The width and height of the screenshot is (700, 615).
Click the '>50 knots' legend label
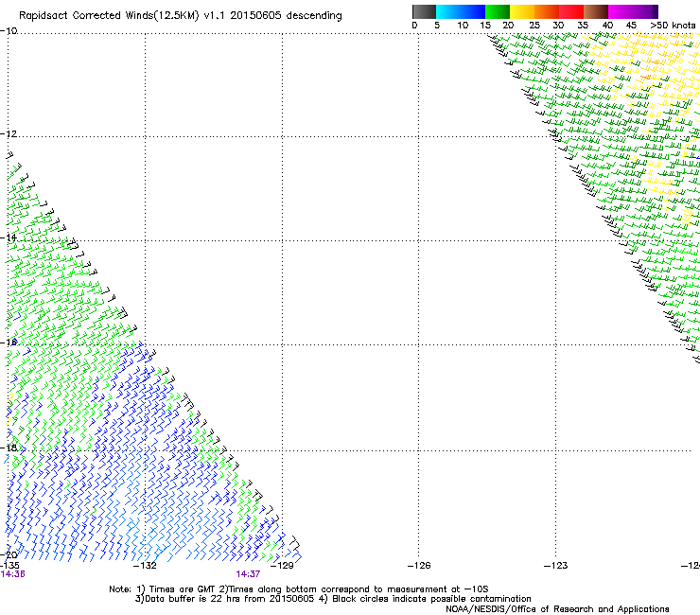673,26
